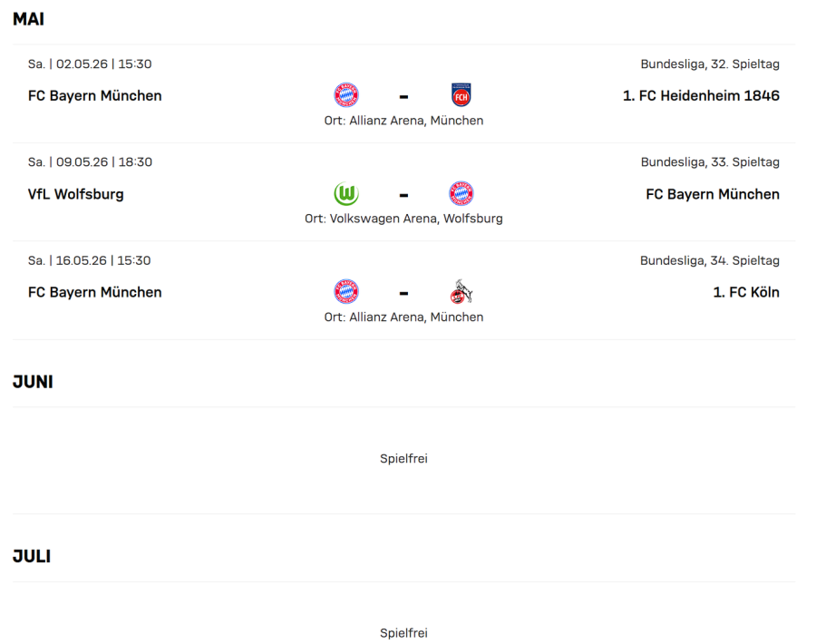This screenshot has height=644, width=816.
Task: Click the 1. FC Heidenheim club crest
Action: [x=461, y=95]
